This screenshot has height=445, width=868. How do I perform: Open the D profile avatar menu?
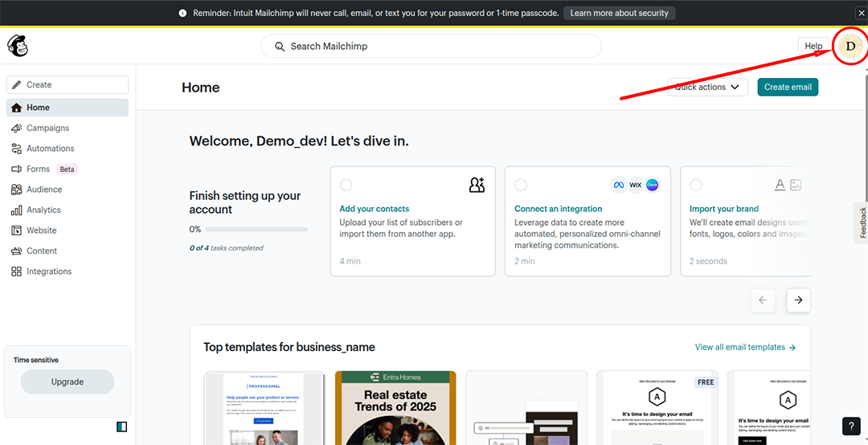[x=850, y=47]
